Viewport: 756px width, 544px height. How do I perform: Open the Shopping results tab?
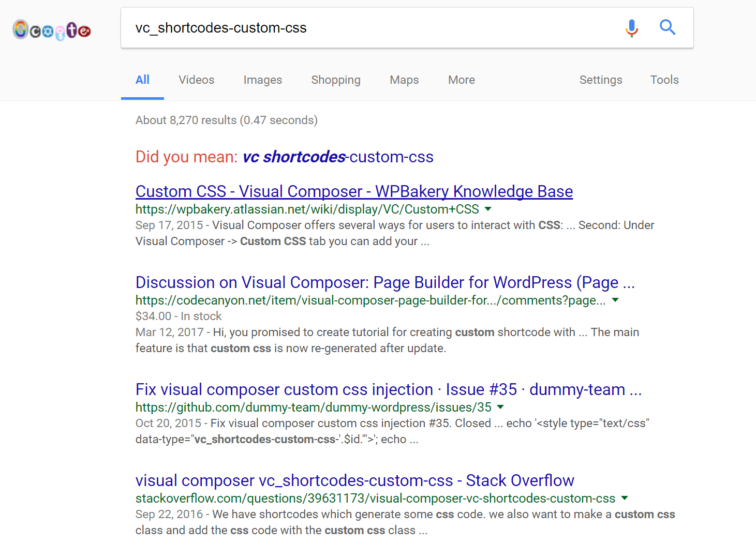click(336, 80)
